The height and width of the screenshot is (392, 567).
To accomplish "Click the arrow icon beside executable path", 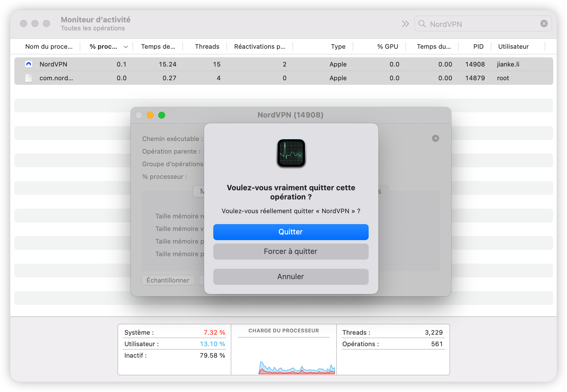I will (x=435, y=138).
